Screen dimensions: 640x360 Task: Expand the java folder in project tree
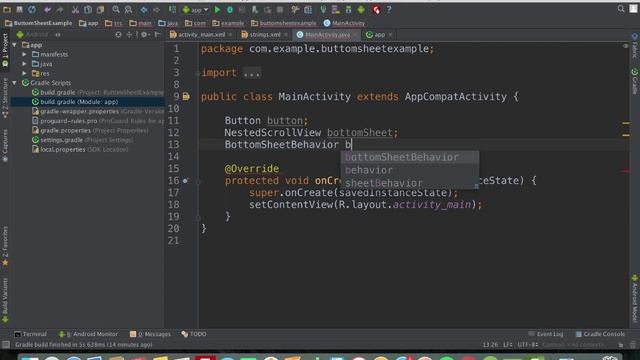coord(24,64)
